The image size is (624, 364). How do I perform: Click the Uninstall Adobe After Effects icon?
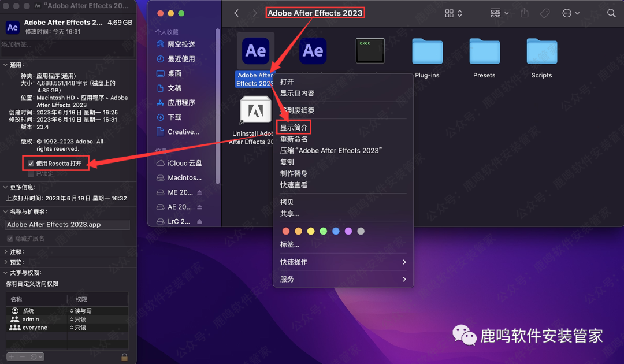click(x=255, y=110)
